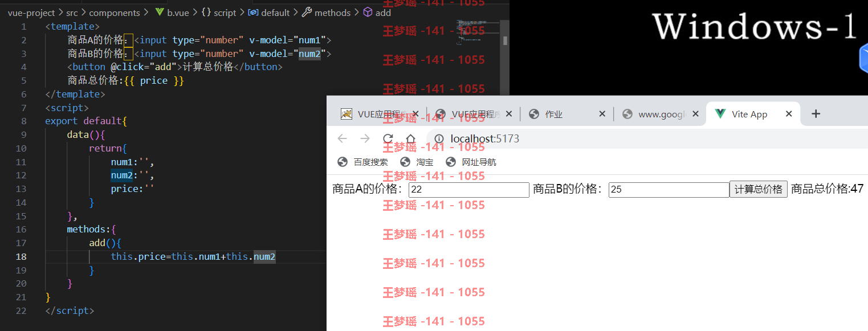Click the browser forward arrow
This screenshot has height=331, width=868.
coord(365,138)
